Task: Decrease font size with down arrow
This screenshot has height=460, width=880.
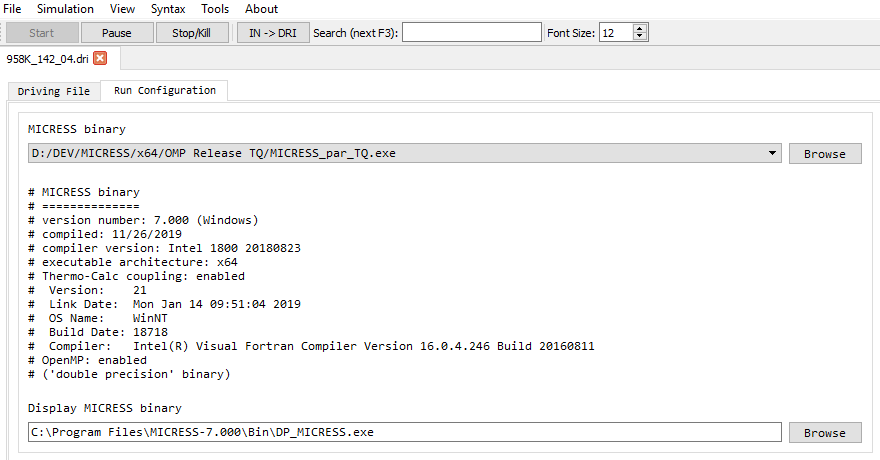Action: 640,37
